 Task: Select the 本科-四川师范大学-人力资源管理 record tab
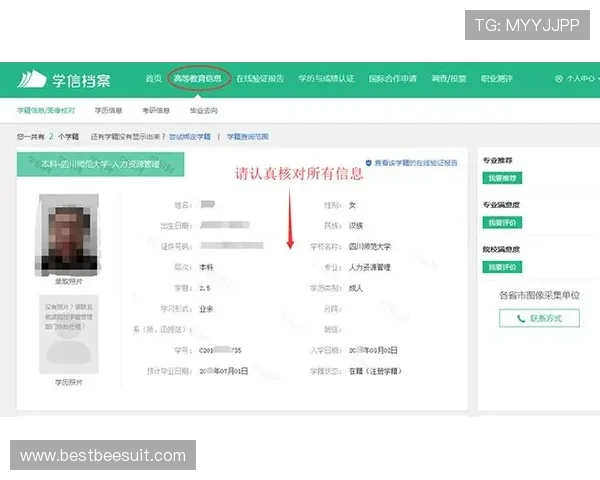coord(100,164)
